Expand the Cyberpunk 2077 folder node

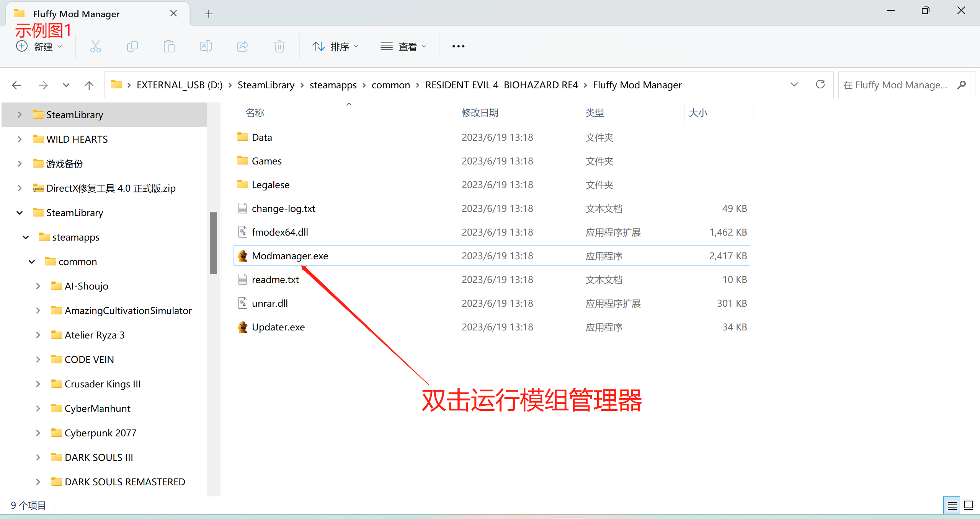[x=38, y=433]
